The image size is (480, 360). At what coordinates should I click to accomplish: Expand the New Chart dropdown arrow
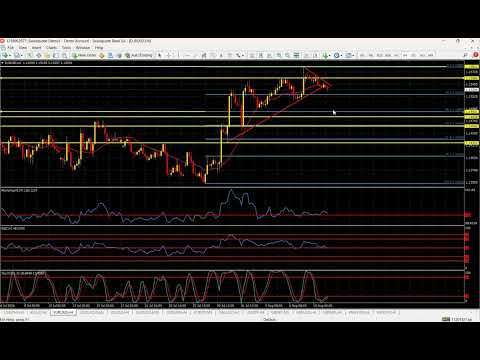[x=10, y=55]
